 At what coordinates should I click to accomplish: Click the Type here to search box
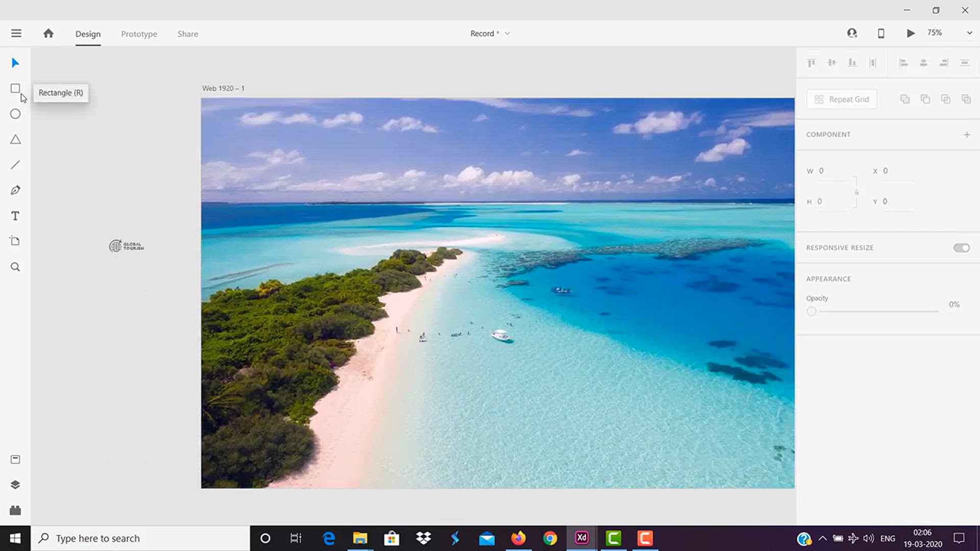coord(140,538)
